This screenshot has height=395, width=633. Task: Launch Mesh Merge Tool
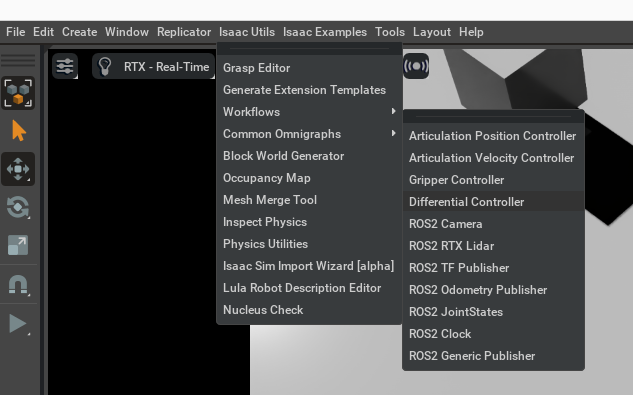[x=310, y=200]
